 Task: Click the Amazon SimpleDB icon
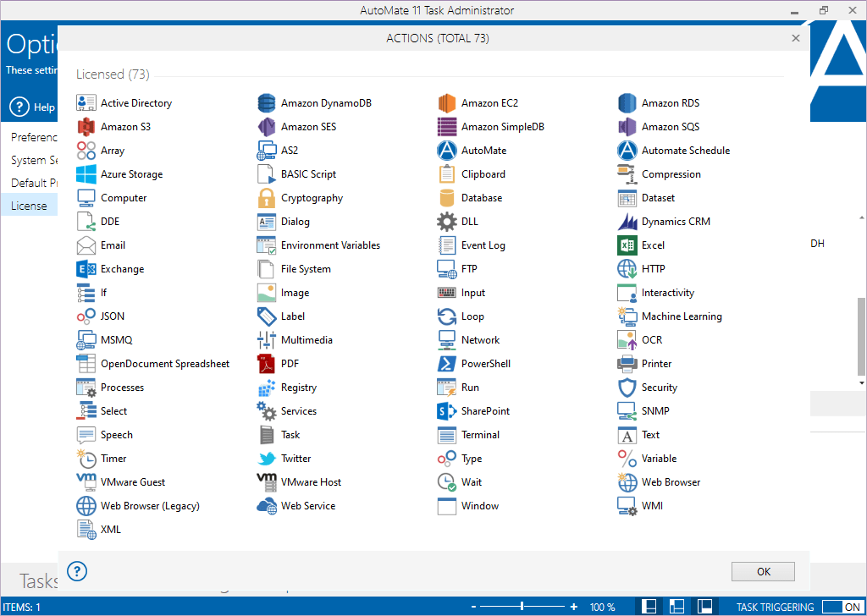(x=447, y=127)
